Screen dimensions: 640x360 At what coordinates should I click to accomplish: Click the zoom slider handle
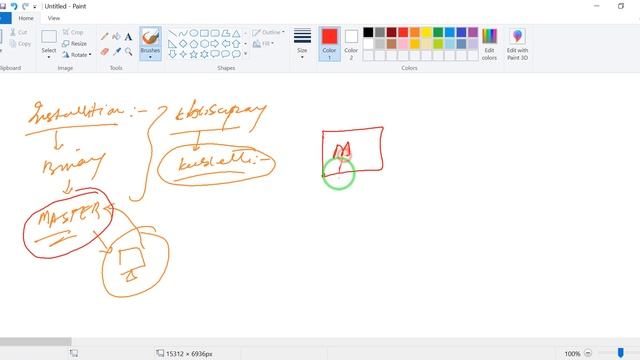pos(620,353)
